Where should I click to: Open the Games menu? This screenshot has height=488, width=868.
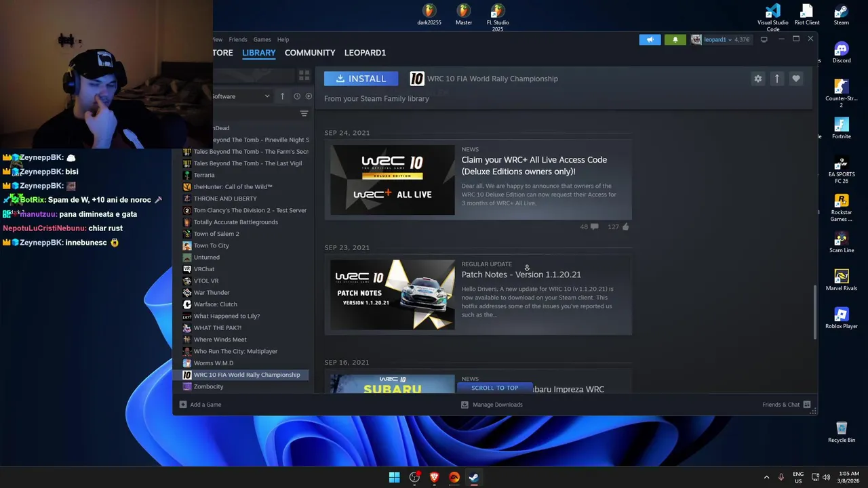262,39
